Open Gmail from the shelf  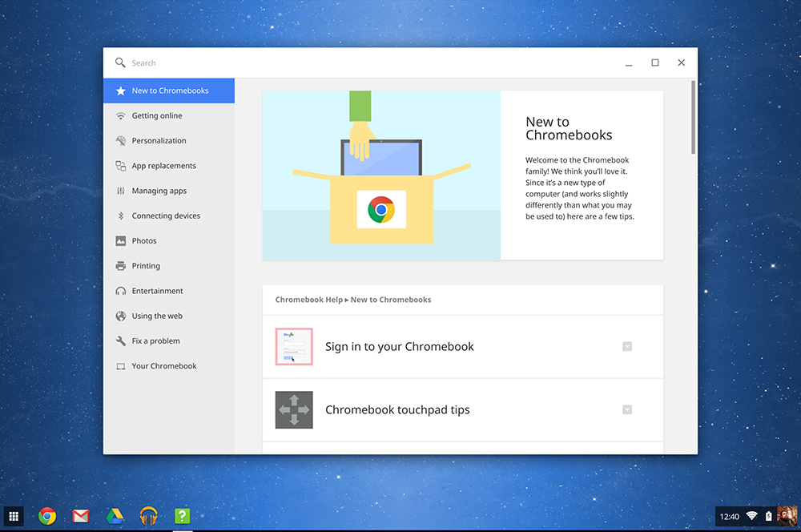click(x=81, y=516)
